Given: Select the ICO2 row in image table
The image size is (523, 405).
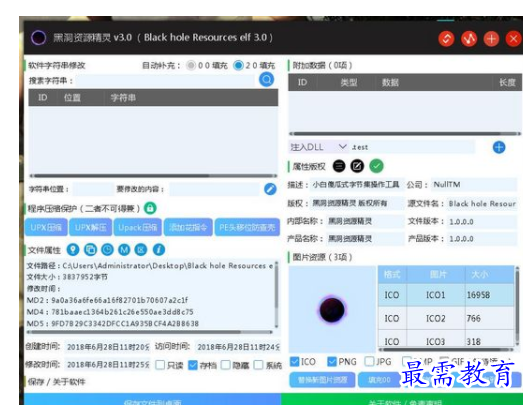Looking at the screenshot, I should tap(446, 318).
